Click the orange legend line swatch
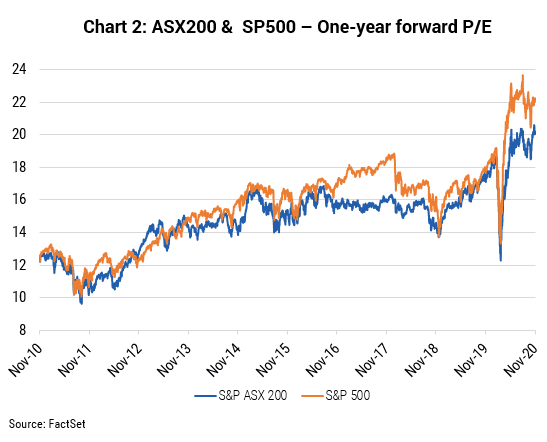Image resolution: width=547 pixels, height=442 pixels. click(312, 396)
